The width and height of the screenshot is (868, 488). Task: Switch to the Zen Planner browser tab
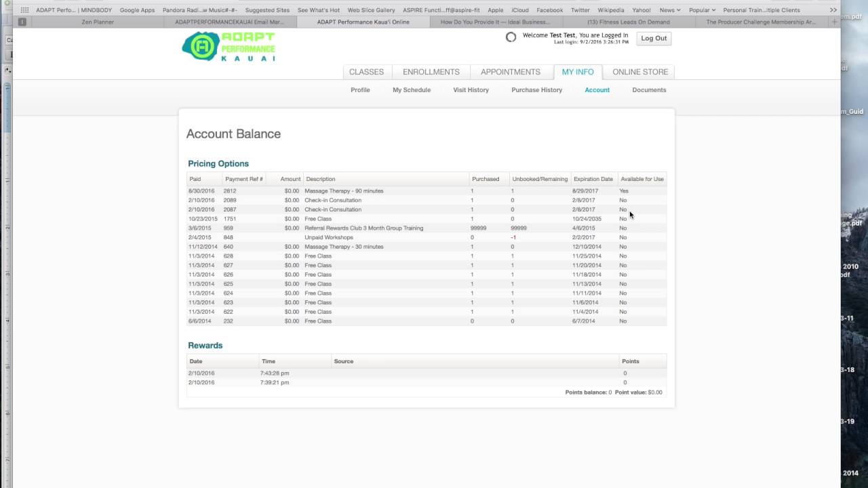(98, 22)
